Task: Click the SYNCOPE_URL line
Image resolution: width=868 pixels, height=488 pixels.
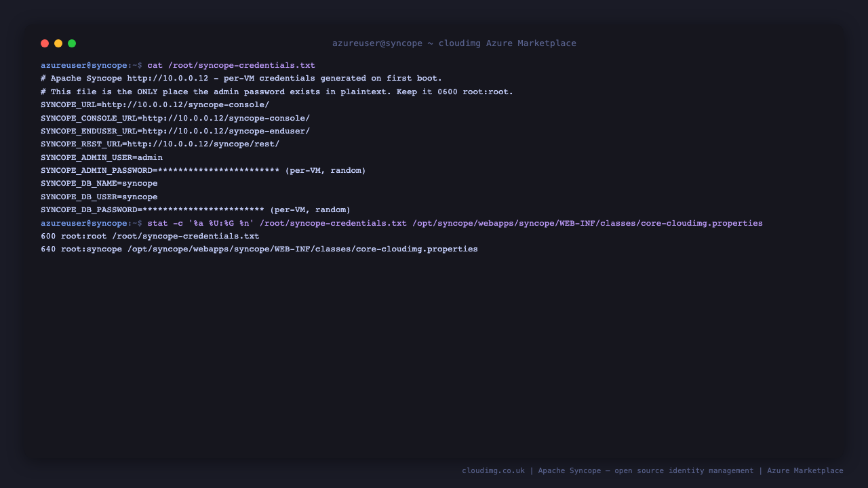Action: 155,105
